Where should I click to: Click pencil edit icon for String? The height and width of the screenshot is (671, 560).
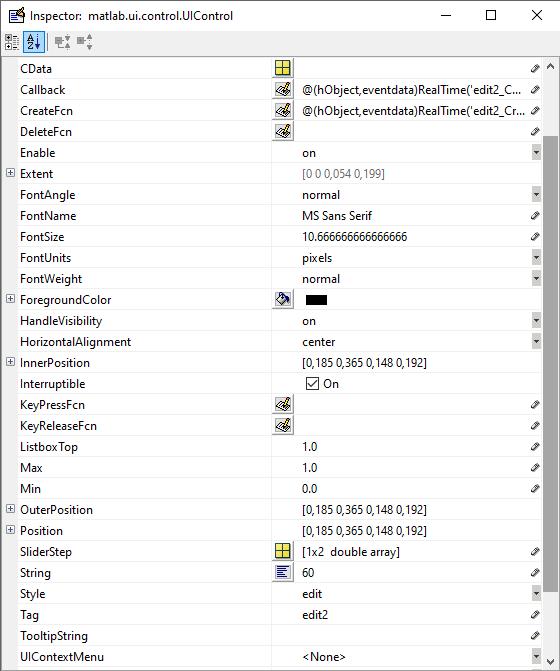coord(535,573)
